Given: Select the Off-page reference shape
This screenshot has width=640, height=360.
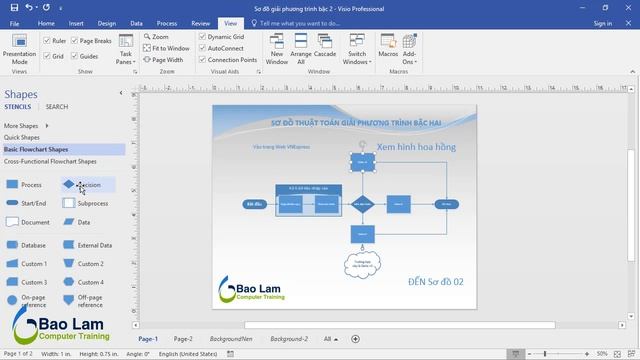Looking at the screenshot, I should tap(83, 301).
